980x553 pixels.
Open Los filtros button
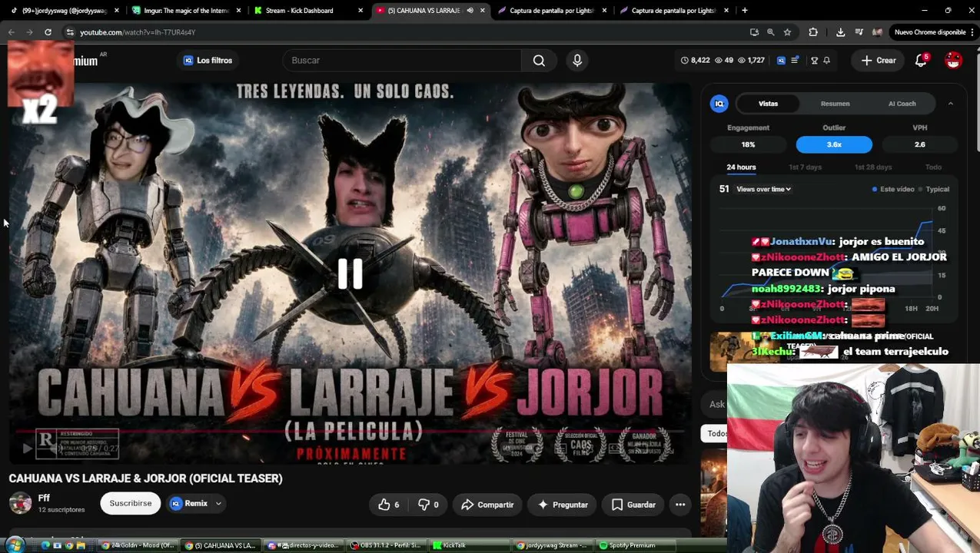click(208, 60)
